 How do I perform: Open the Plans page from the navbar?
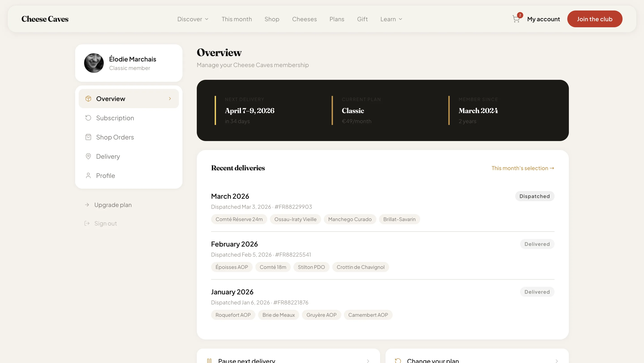click(337, 19)
